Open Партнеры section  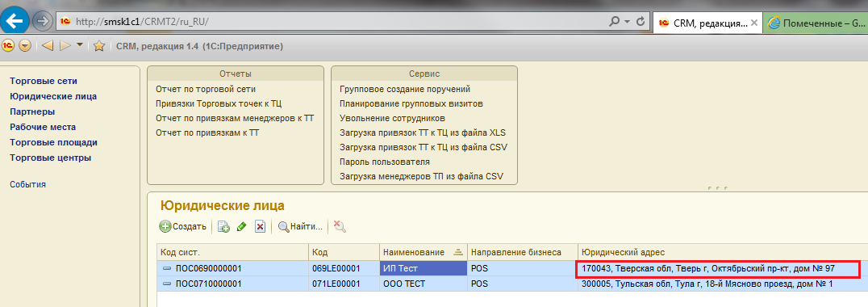[32, 111]
